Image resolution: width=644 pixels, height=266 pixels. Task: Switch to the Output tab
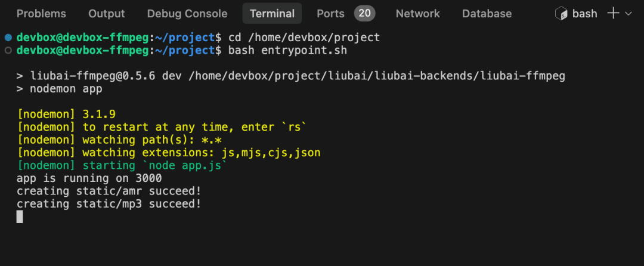pos(106,14)
